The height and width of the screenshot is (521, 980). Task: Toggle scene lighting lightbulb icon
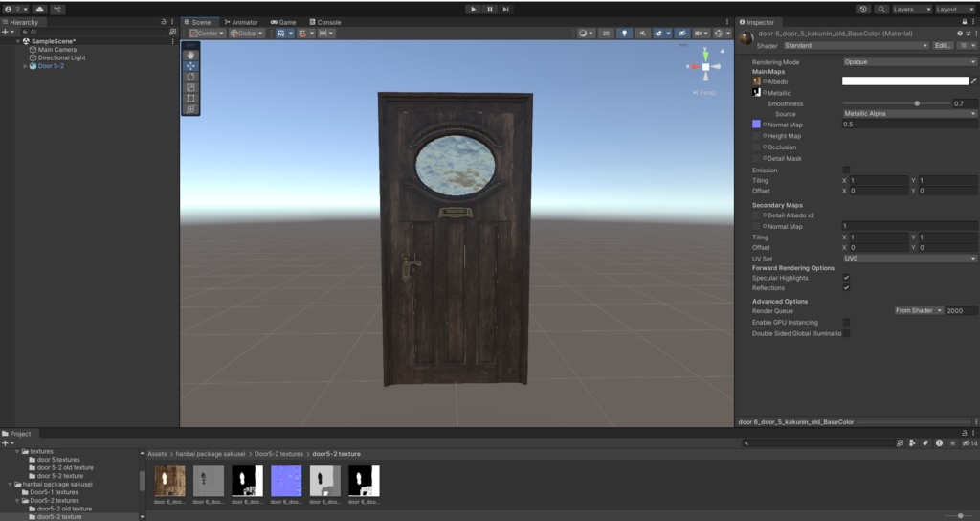point(624,34)
